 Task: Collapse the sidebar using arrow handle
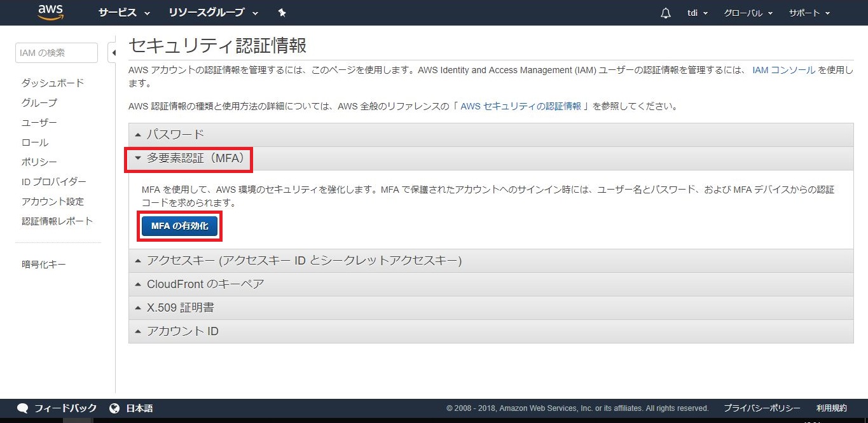point(113,53)
